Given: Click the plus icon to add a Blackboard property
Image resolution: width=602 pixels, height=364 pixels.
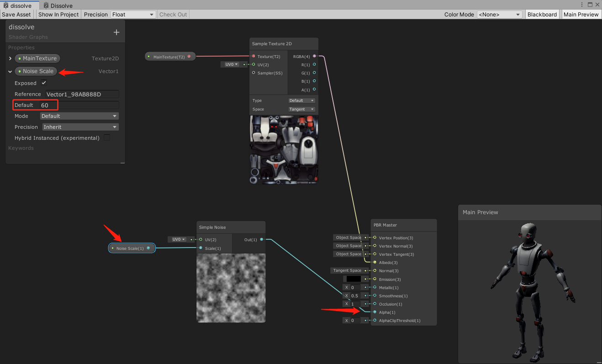Looking at the screenshot, I should pyautogui.click(x=116, y=31).
